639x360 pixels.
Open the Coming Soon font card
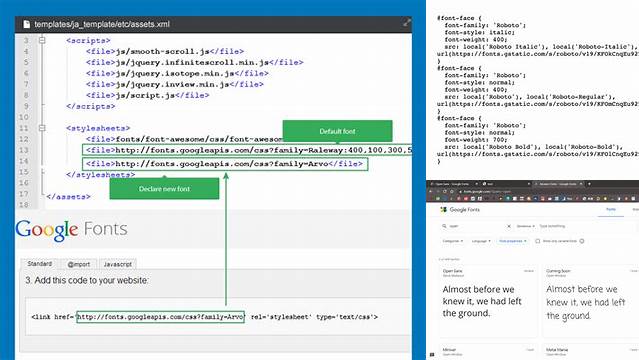(x=590, y=302)
